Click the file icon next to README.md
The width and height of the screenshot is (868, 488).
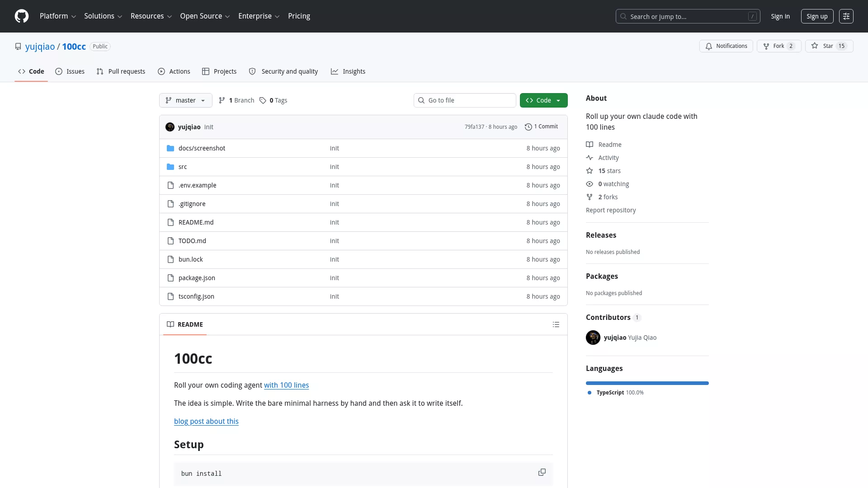point(170,222)
